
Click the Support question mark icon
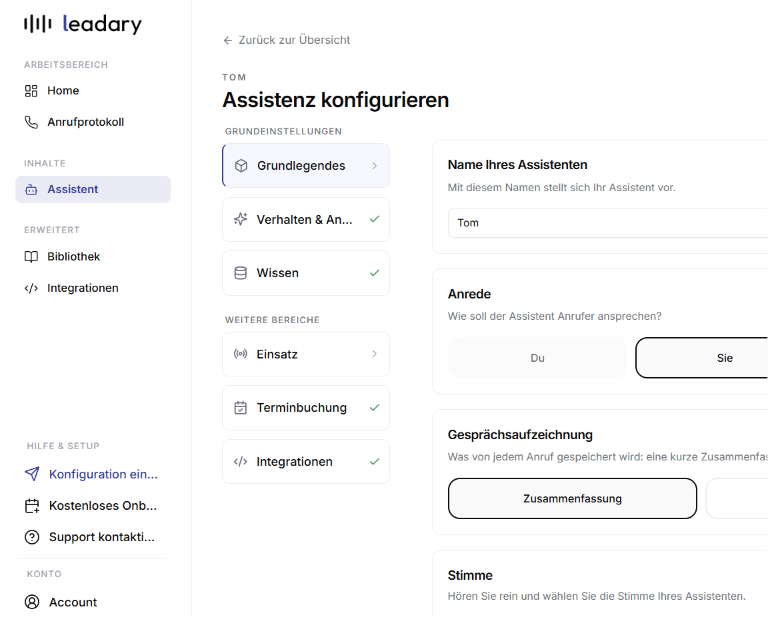32,537
